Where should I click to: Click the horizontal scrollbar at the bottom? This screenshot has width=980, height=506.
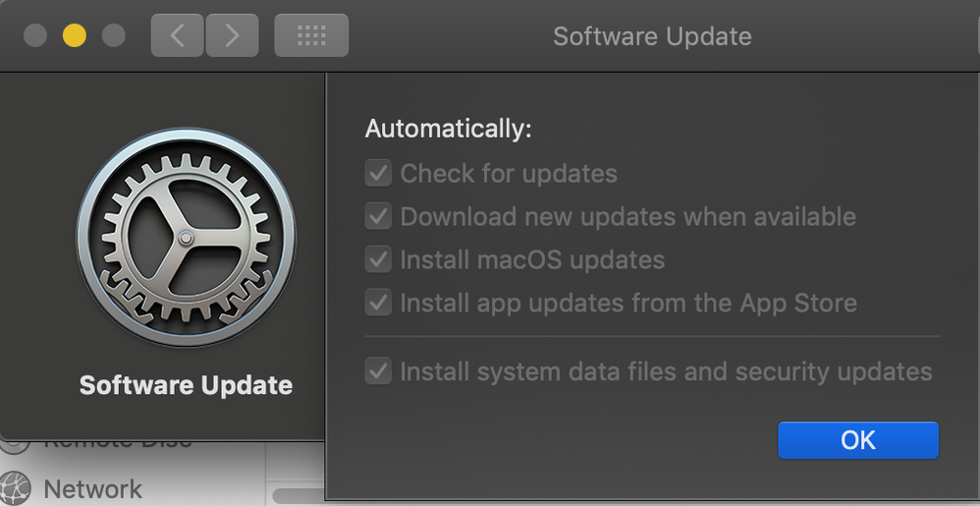tap(299, 496)
